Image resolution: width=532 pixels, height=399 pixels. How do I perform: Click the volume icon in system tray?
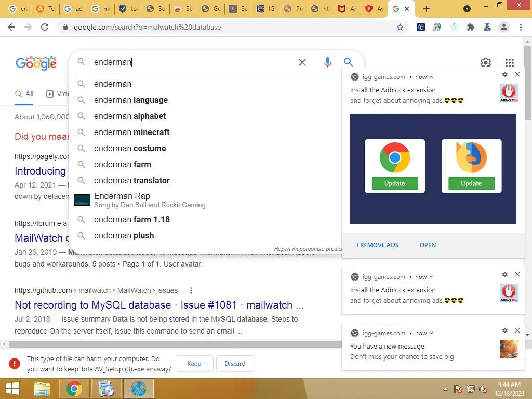tap(483, 390)
